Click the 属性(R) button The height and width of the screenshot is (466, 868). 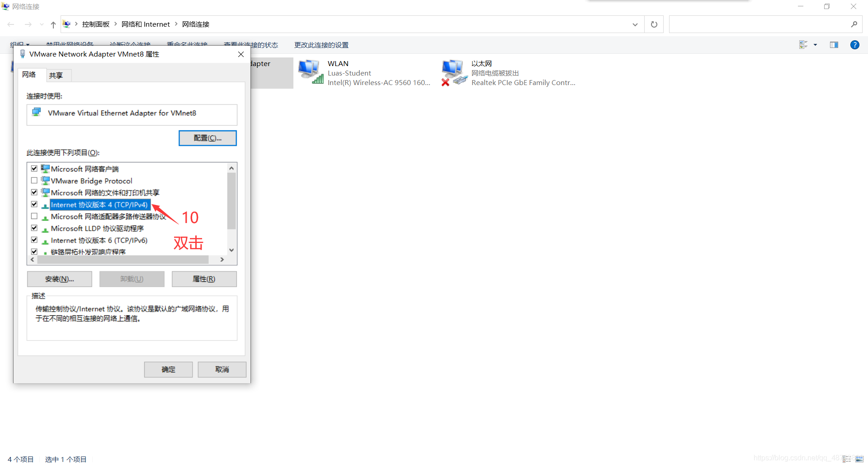pyautogui.click(x=204, y=279)
